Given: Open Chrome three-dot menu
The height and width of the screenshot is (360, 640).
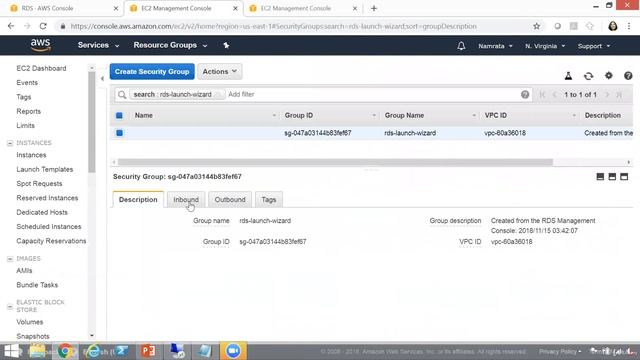Looking at the screenshot, I should point(629,26).
